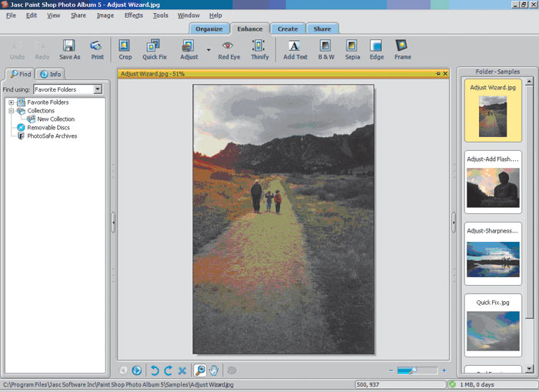
Task: Open the Help menu
Action: click(x=216, y=15)
